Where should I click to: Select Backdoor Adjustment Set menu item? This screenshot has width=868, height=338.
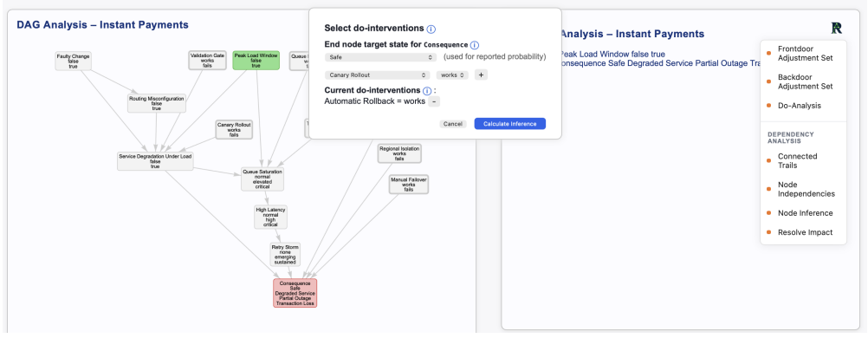[x=804, y=82]
